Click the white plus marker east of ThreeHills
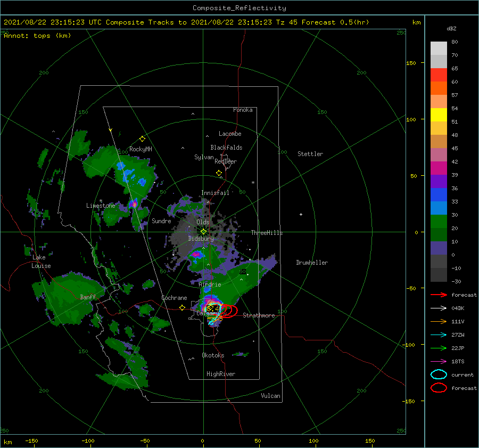The image size is (479, 448). (x=301, y=214)
